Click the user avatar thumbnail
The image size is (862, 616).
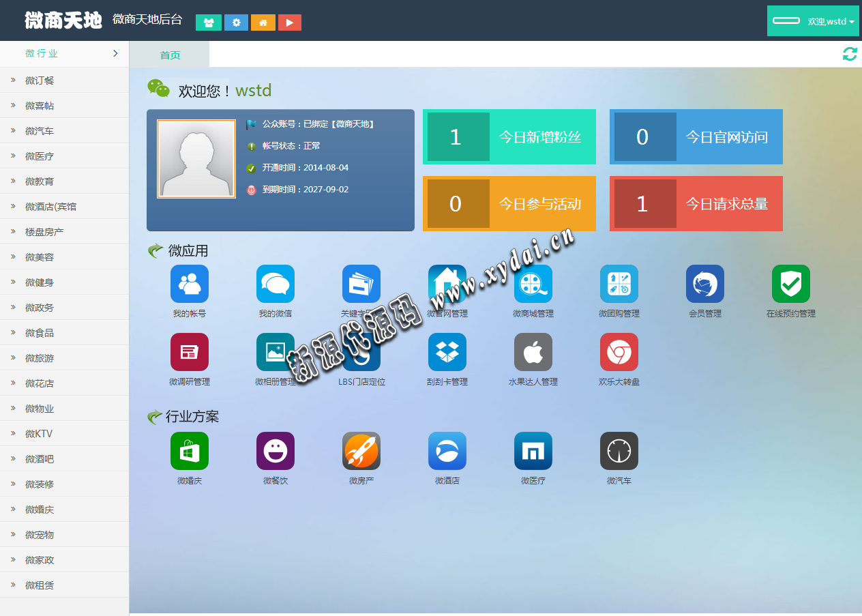pos(196,159)
